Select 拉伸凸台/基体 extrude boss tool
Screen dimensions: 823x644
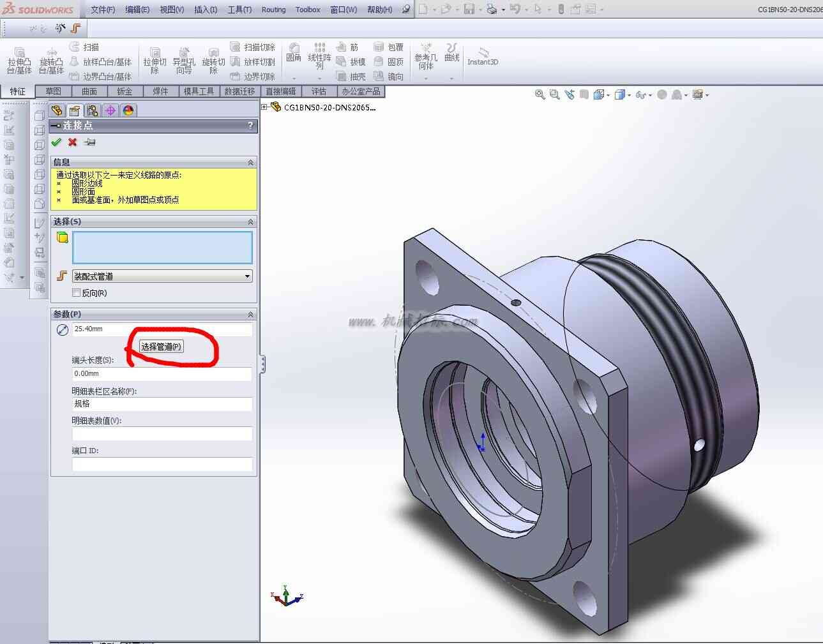coord(19,61)
